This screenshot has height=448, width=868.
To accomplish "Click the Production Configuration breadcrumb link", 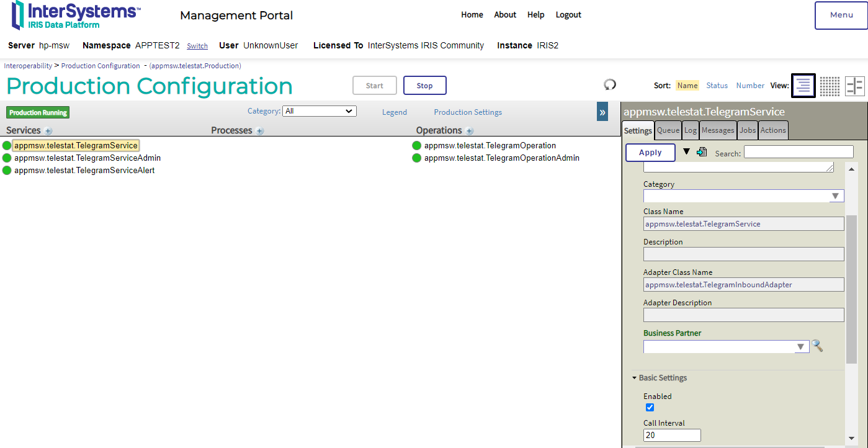I will click(x=101, y=66).
